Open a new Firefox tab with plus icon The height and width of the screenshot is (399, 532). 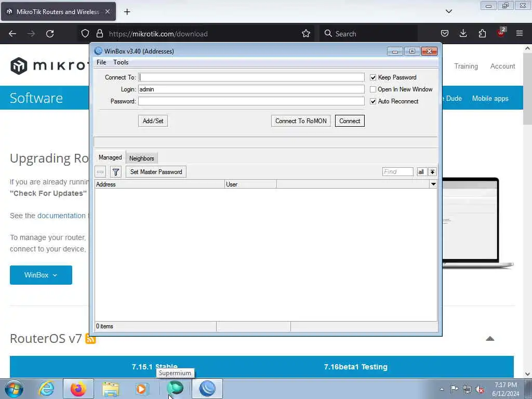[127, 12]
